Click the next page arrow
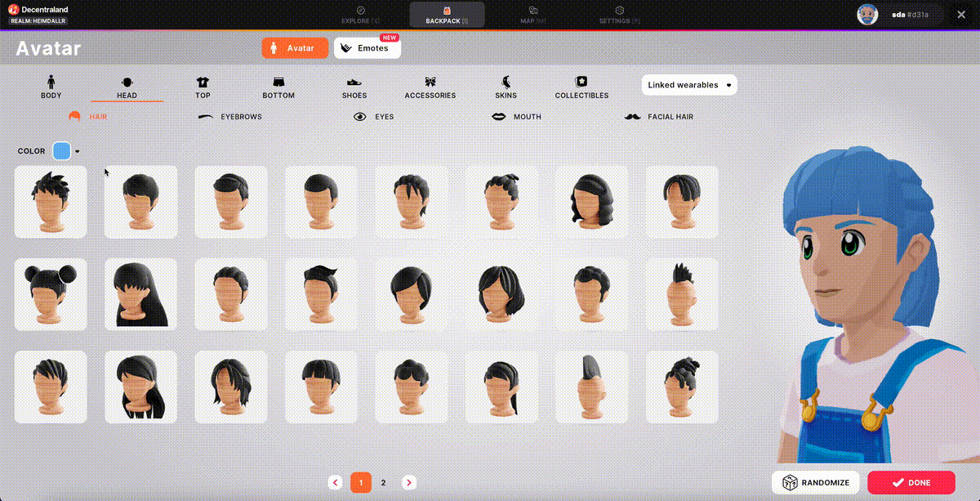The image size is (980, 501). [x=409, y=483]
